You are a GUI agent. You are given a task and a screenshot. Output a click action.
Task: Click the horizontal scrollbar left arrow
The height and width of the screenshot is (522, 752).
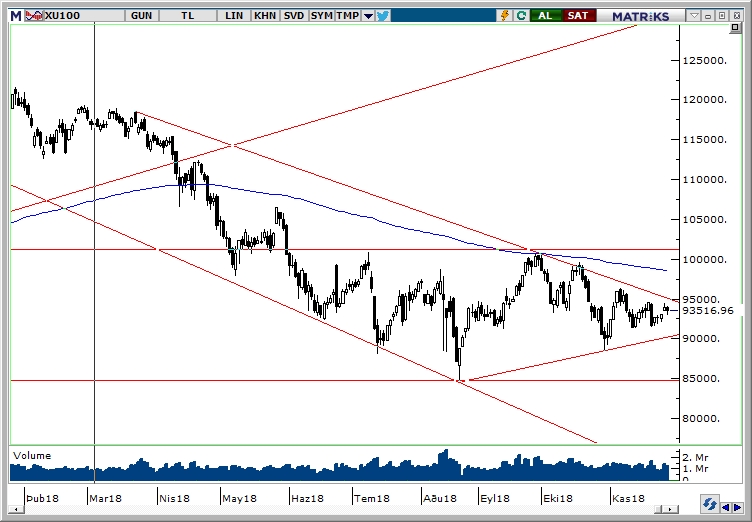16,509
